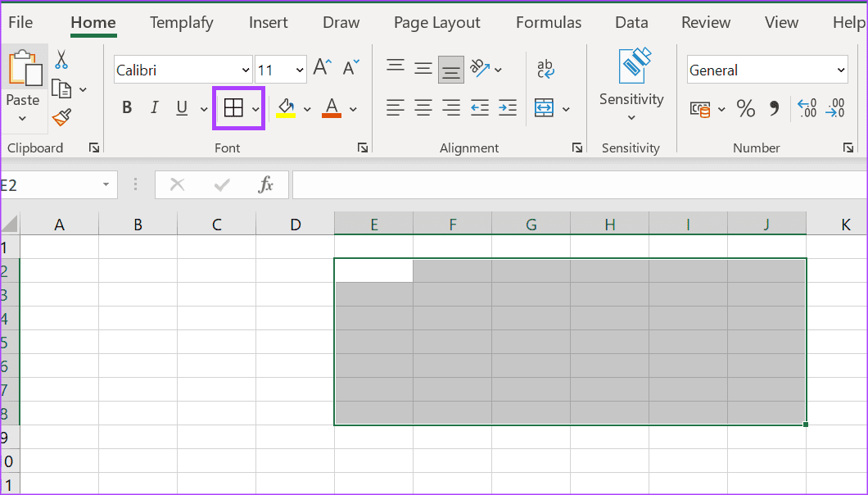This screenshot has height=495, width=868.
Task: Increase indent in Alignment group
Action: (508, 107)
